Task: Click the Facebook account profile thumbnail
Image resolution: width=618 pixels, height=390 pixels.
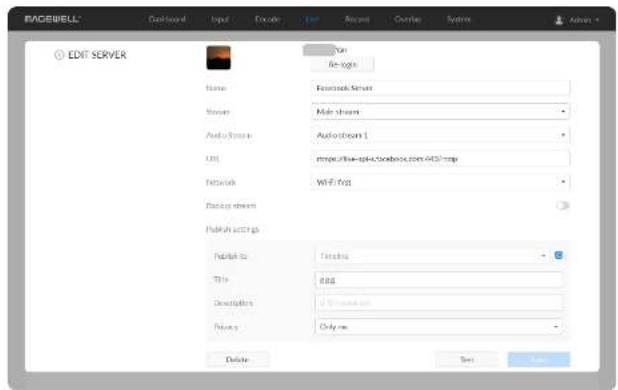Action: point(218,58)
